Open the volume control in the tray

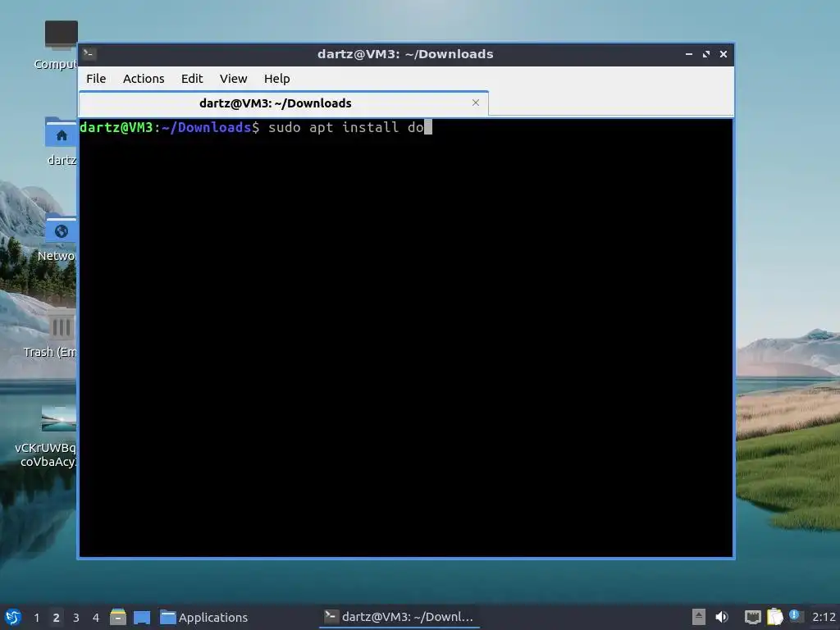(722, 617)
